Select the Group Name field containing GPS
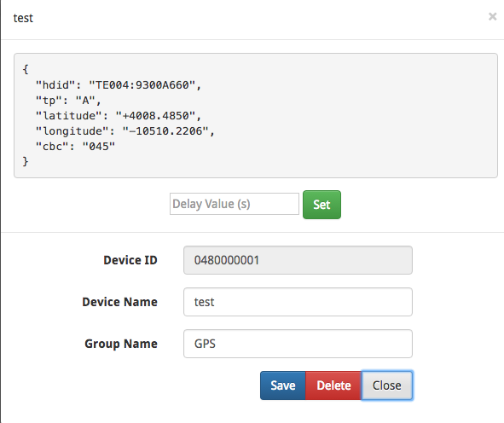Image resolution: width=504 pixels, height=423 pixels. [298, 344]
